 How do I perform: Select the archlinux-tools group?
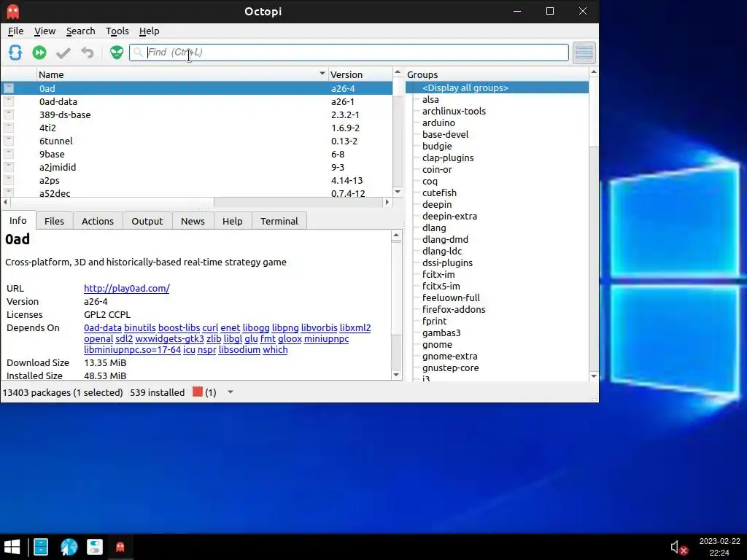point(454,111)
